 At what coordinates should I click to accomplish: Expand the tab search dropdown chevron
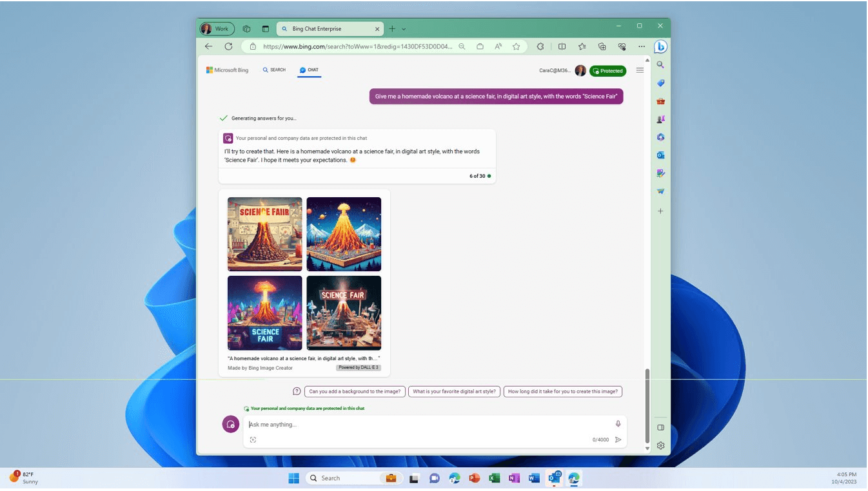[404, 29]
